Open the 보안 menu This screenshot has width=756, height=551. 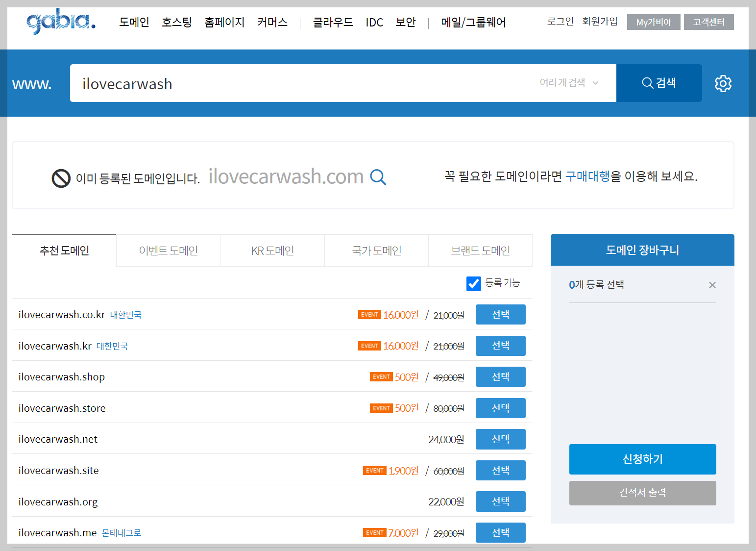coord(406,22)
